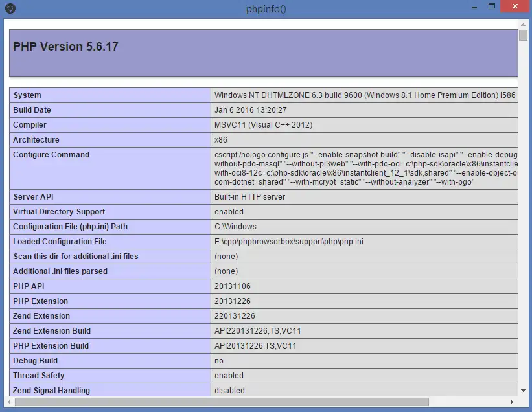The image size is (532, 412).
Task: Click the horizontal scrollbar left arrow
Action: pos(9,402)
